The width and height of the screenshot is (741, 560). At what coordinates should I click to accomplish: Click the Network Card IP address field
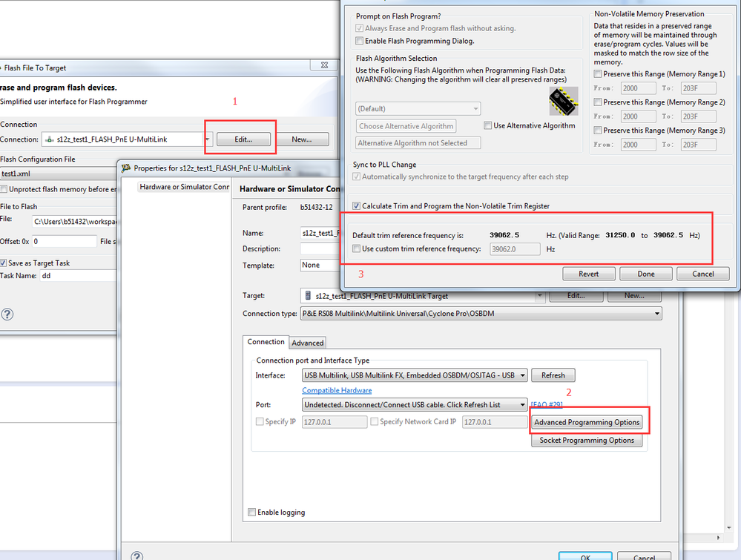point(494,422)
